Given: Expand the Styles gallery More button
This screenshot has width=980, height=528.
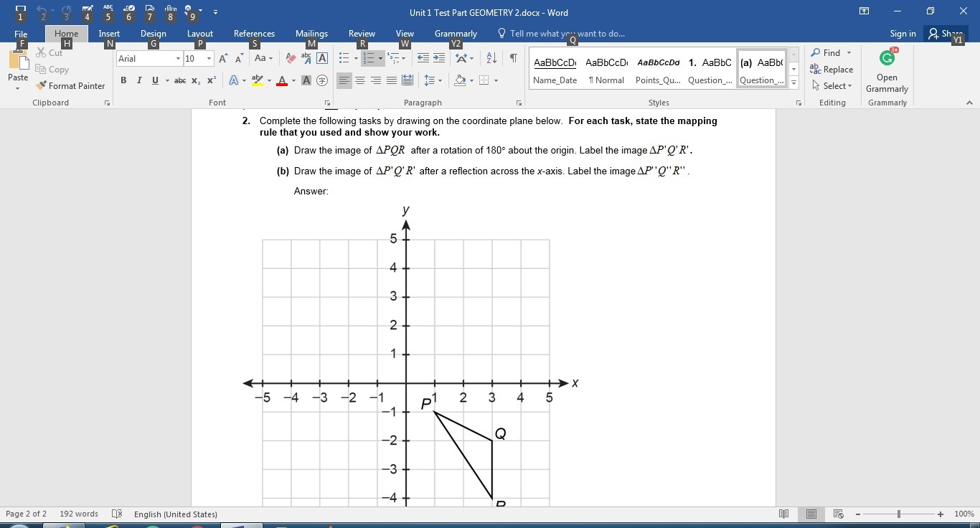Looking at the screenshot, I should [x=793, y=83].
